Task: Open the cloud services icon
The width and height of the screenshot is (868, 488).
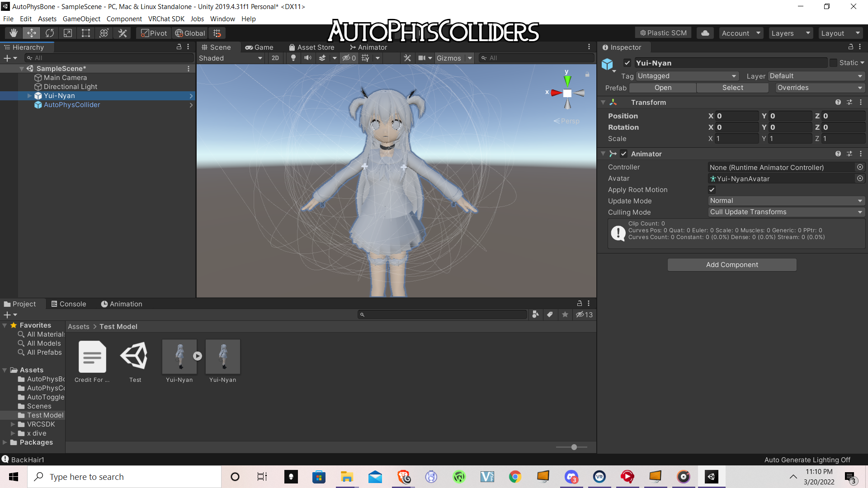Action: [x=705, y=33]
